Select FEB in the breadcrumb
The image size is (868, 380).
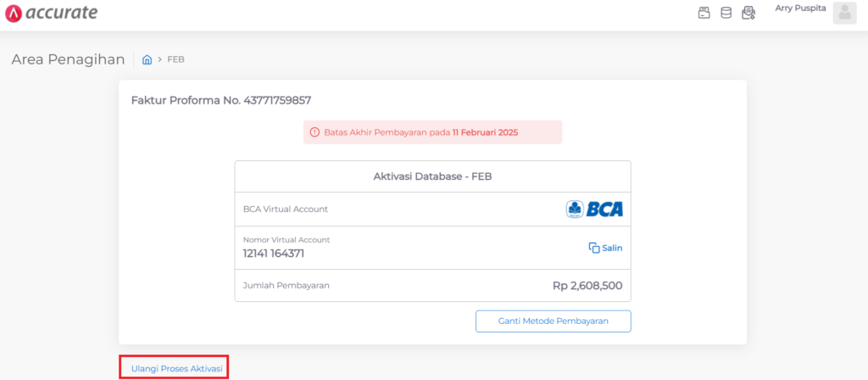[175, 59]
